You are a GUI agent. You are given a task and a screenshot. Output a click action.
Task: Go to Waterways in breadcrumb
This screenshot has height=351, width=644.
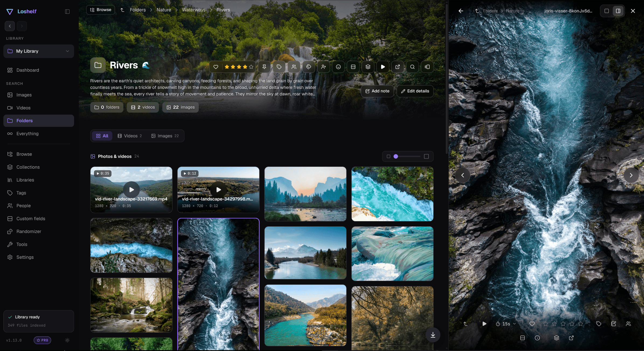coord(194,10)
